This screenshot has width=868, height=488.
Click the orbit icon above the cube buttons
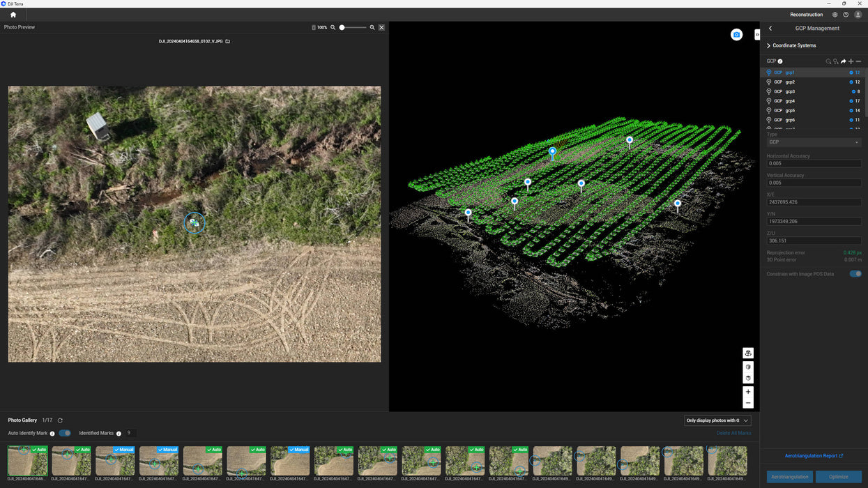748,353
